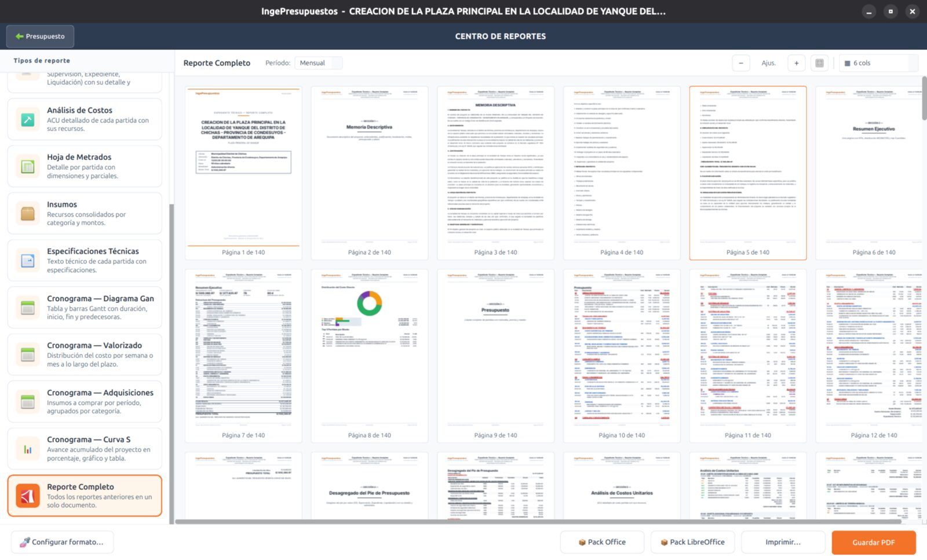Open Página 6 de 140 thumbnail
Image resolution: width=927 pixels, height=560 pixels.
pyautogui.click(x=869, y=173)
